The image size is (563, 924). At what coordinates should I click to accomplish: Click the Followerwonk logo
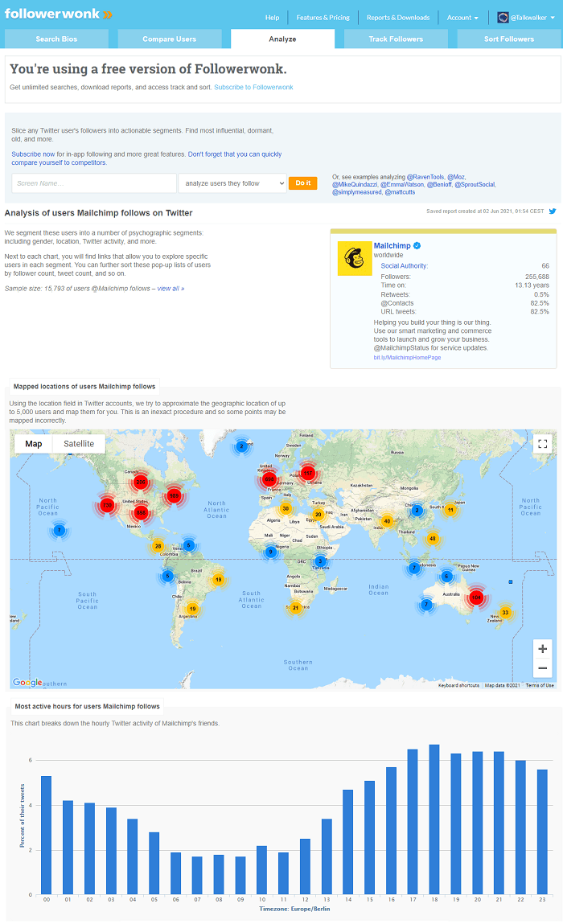point(58,14)
